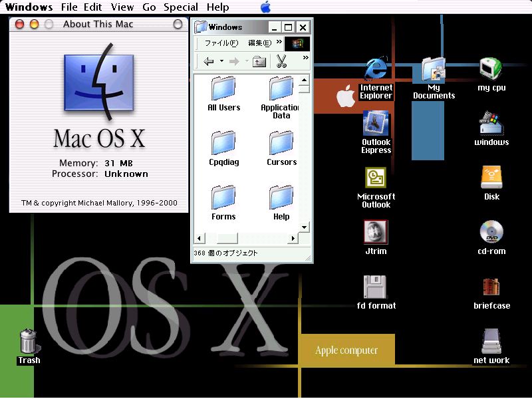Open the View menu

tap(122, 7)
